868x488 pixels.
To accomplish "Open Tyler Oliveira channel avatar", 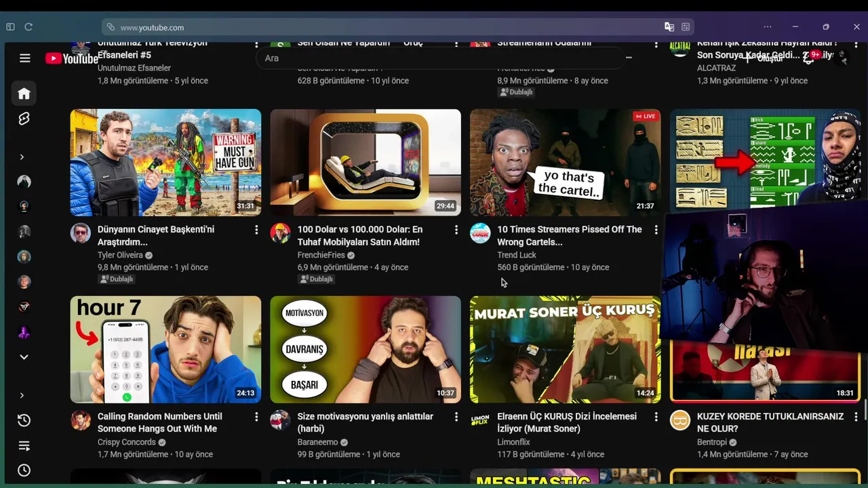I will click(x=81, y=233).
